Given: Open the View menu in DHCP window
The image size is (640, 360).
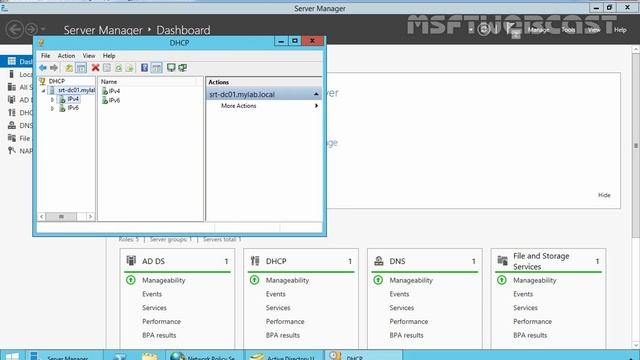Looking at the screenshot, I should 89,56.
